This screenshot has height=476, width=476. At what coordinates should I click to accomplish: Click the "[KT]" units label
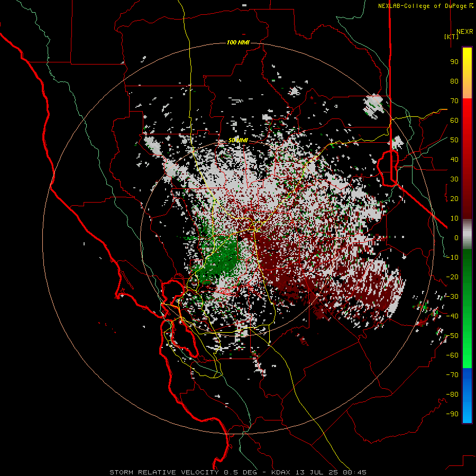(452, 36)
